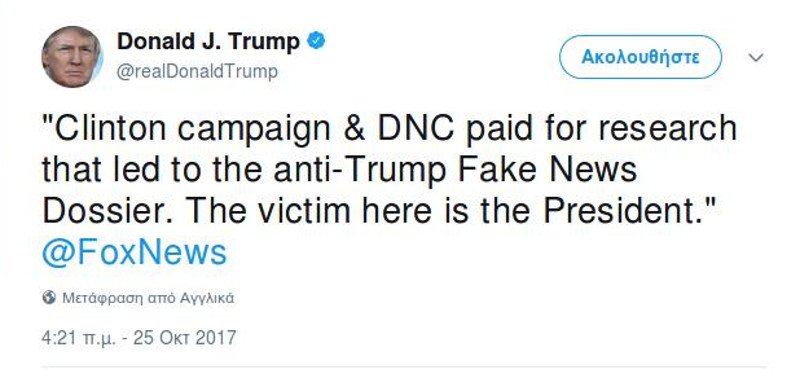The width and height of the screenshot is (800, 378).
Task: Open the Donald J. Trump display name
Action: (208, 42)
